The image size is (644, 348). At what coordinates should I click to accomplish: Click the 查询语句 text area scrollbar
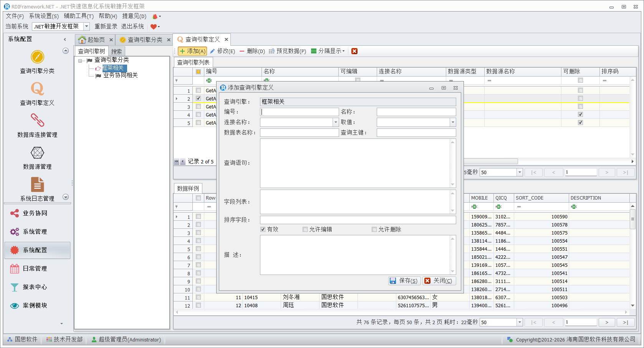(x=452, y=163)
